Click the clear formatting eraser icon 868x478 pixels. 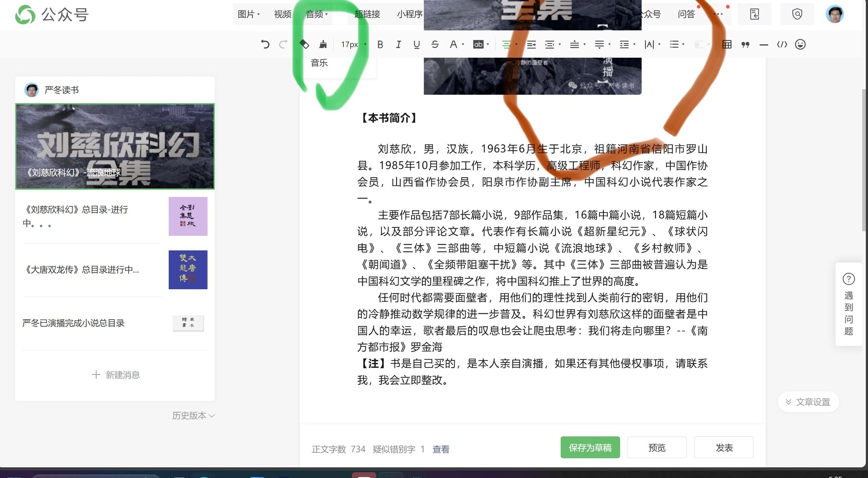coord(304,44)
